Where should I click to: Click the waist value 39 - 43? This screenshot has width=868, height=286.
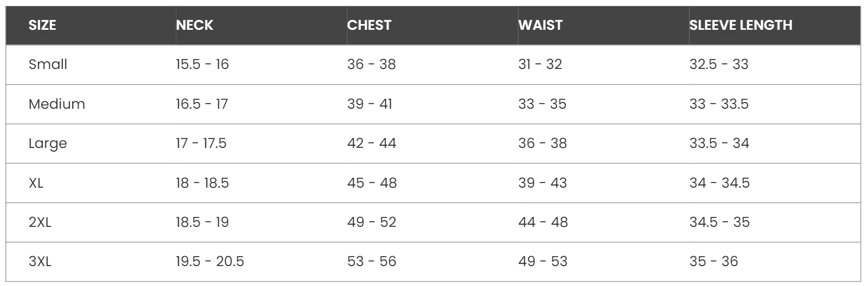[x=542, y=183]
